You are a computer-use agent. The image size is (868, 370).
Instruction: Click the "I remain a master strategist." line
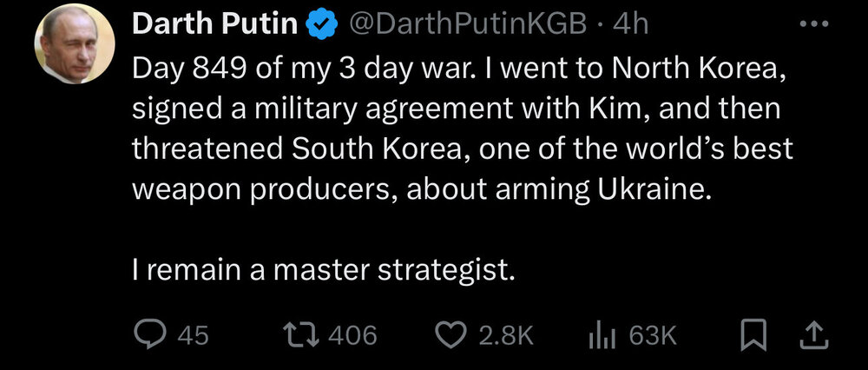point(324,271)
